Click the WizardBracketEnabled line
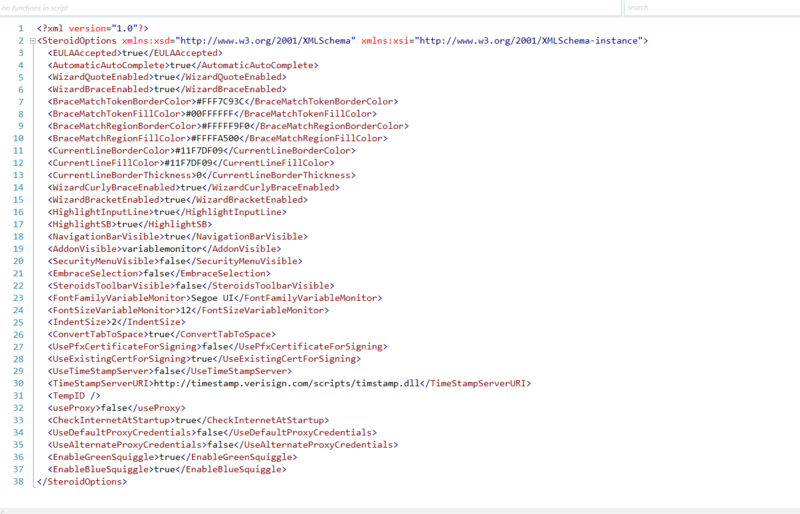The image size is (800, 514). (x=178, y=200)
